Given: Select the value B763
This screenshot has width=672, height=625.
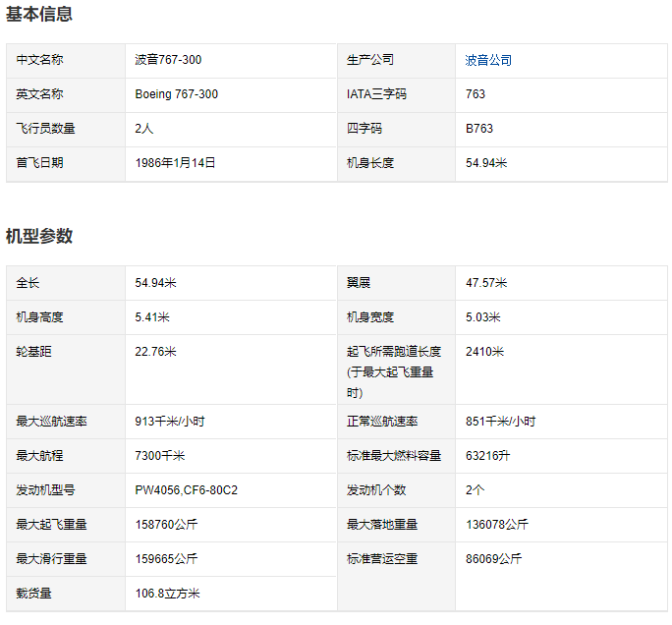Looking at the screenshot, I should pos(479,128).
